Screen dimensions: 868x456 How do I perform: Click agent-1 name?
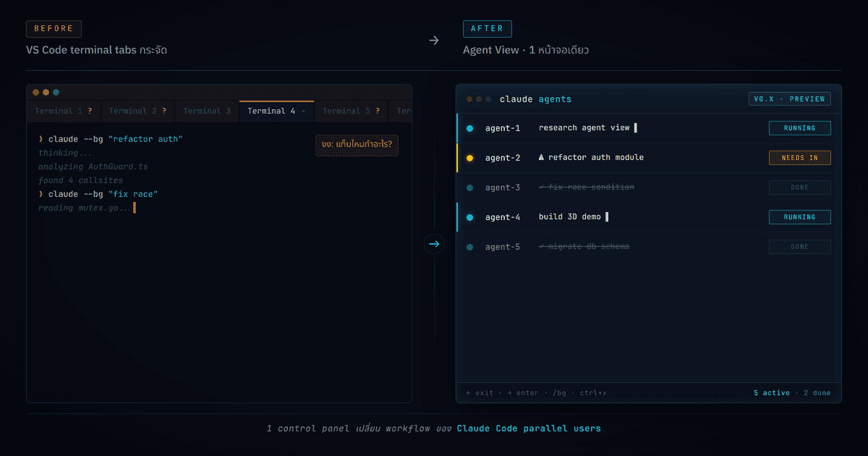click(503, 128)
